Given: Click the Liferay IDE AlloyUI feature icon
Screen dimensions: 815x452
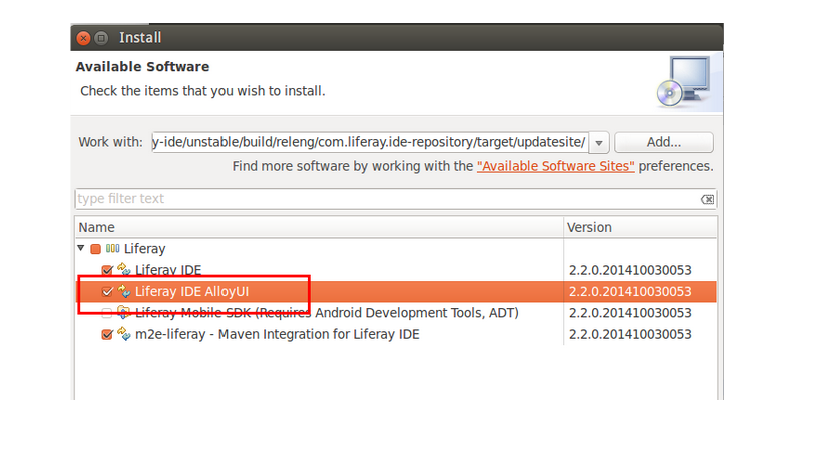Looking at the screenshot, I should (x=124, y=291).
